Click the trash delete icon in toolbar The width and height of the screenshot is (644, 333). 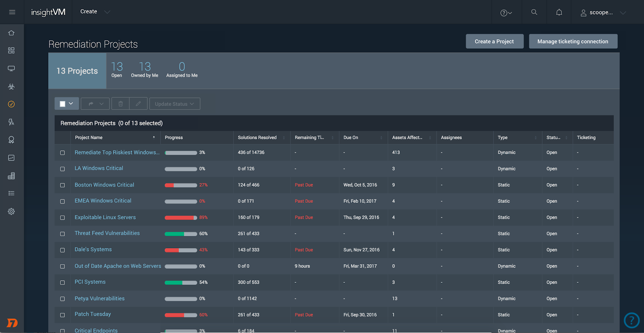(120, 104)
